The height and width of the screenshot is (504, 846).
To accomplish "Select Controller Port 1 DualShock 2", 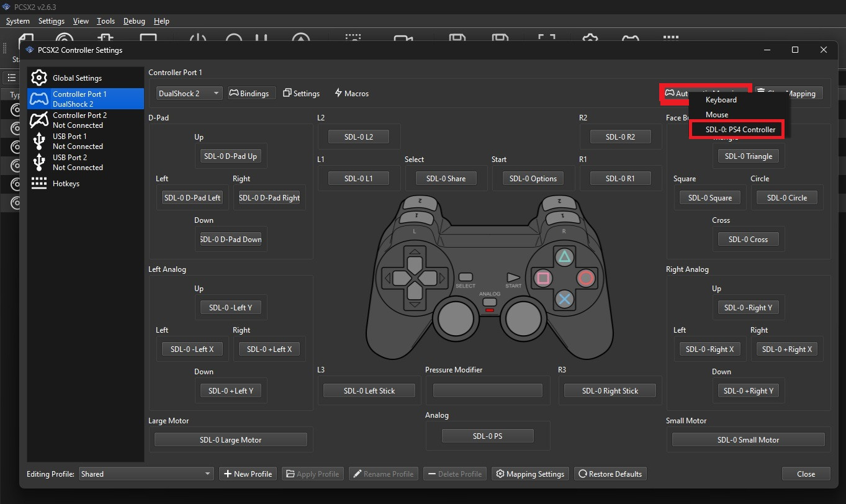I will click(x=86, y=99).
